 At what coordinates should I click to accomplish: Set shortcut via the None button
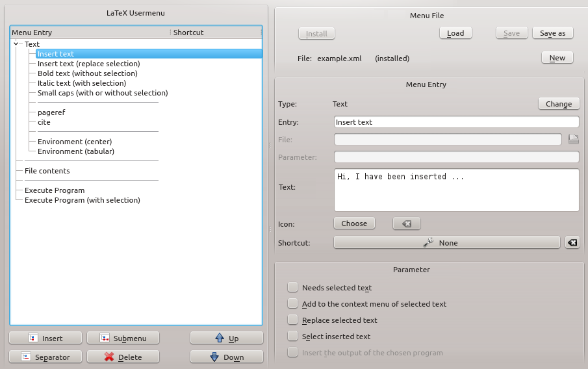point(446,242)
